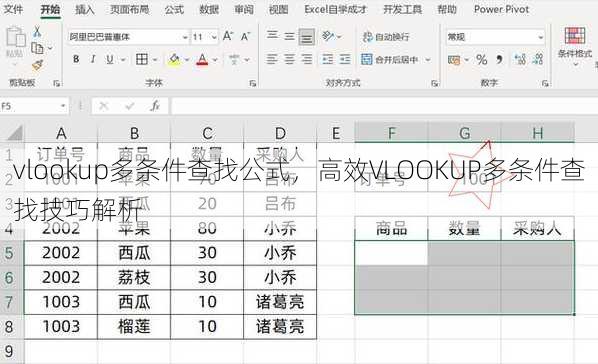
Task: Open the 文件 menu tab
Action: [x=13, y=10]
